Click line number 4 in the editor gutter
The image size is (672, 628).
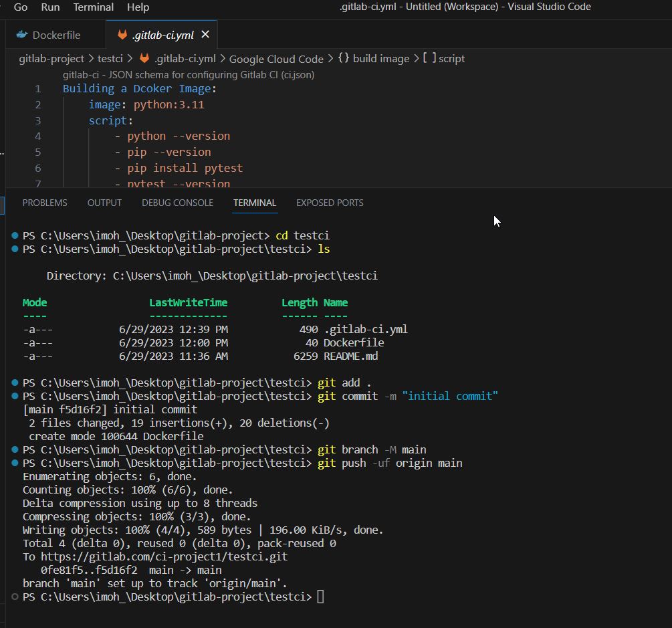pos(37,135)
